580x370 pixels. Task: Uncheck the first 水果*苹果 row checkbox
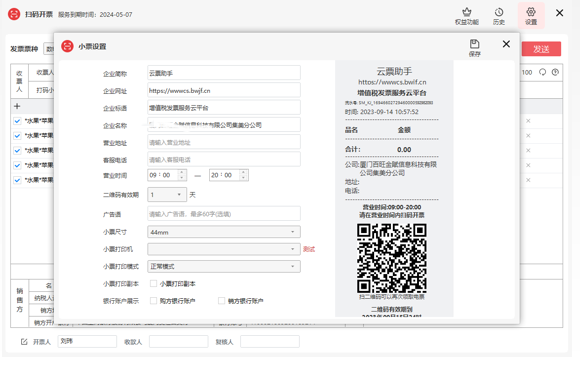[x=17, y=121]
